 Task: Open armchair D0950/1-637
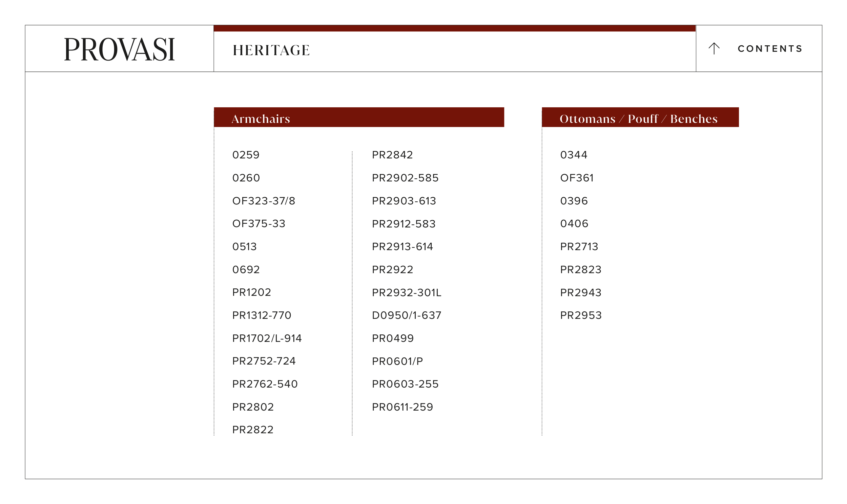pos(407,315)
